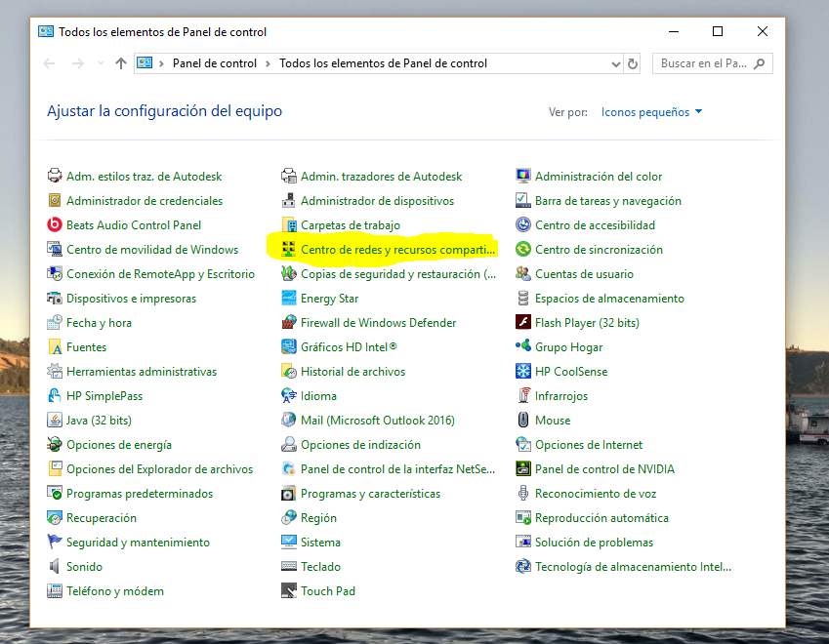
Task: Click the Panel de control breadcrumb
Action: pyautogui.click(x=215, y=63)
